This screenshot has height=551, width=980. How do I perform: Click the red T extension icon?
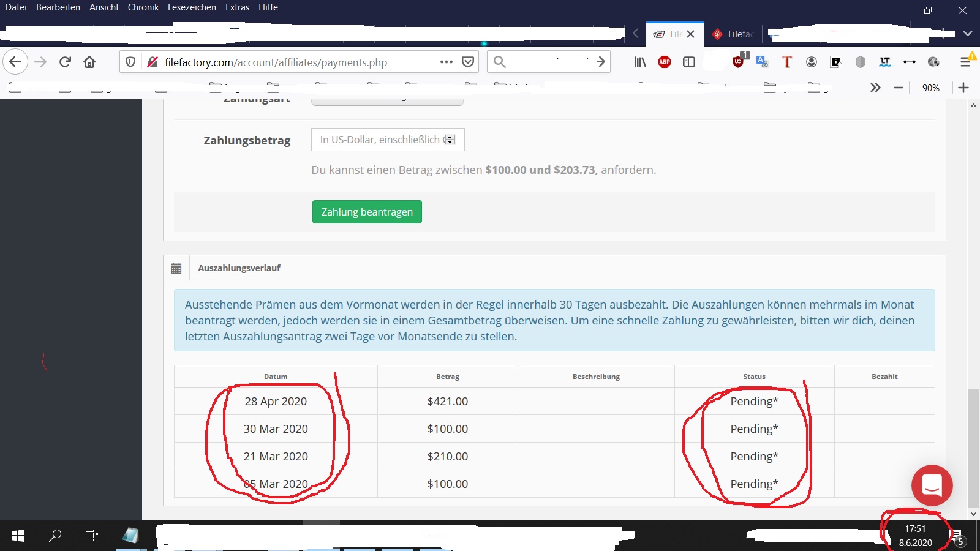coord(787,62)
